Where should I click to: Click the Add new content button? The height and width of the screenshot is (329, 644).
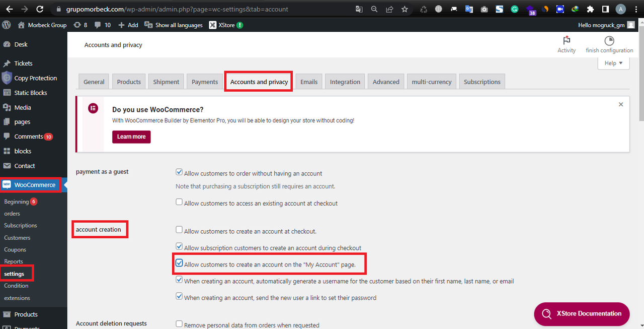(128, 25)
